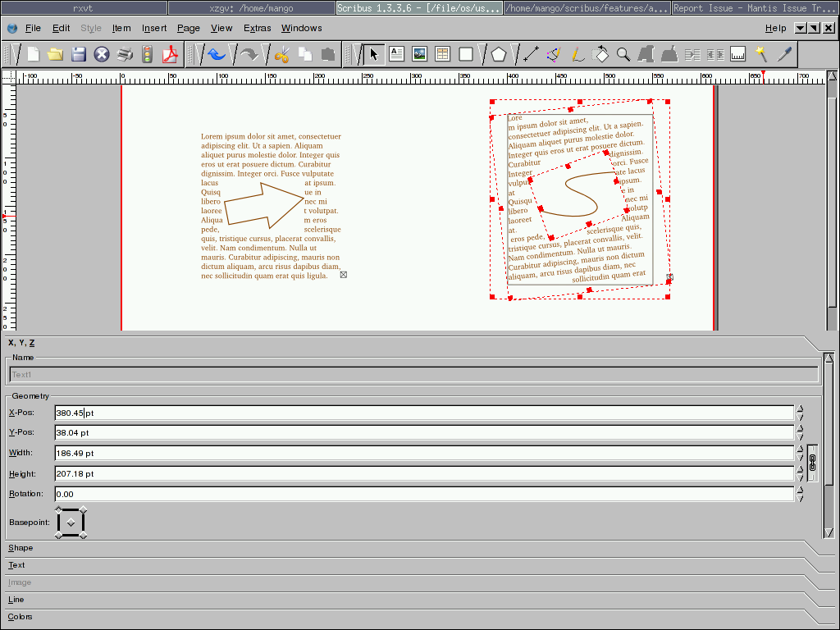Screen dimensions: 840x630
Task: Expand the Colors section
Action: pos(21,617)
